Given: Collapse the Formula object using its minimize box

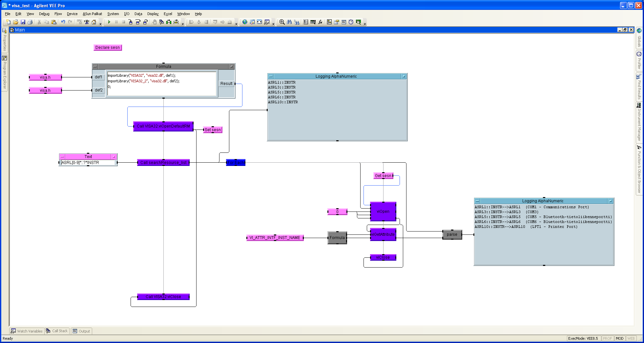Looking at the screenshot, I should pyautogui.click(x=95, y=67).
